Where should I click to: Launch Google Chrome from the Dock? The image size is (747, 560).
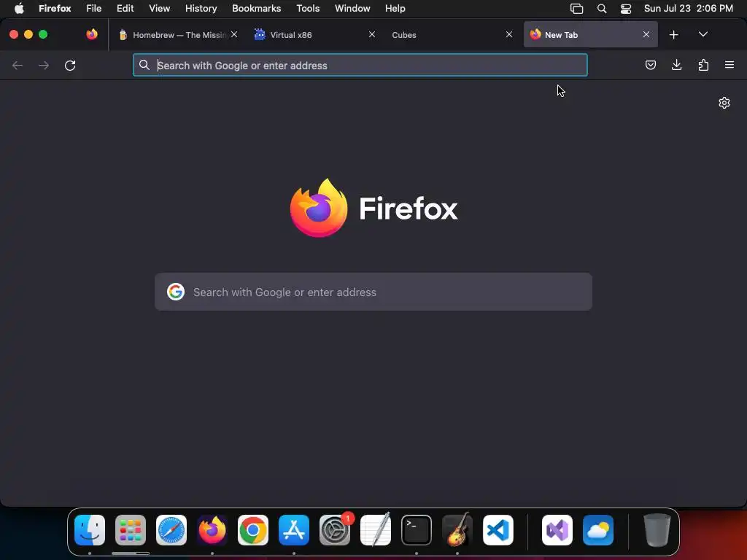point(253,530)
